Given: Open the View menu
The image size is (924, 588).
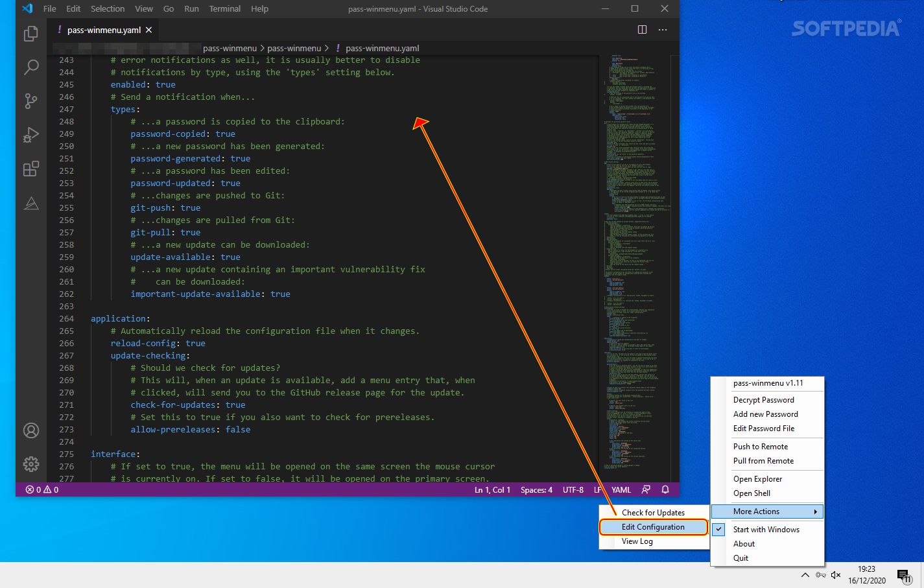Looking at the screenshot, I should [144, 8].
